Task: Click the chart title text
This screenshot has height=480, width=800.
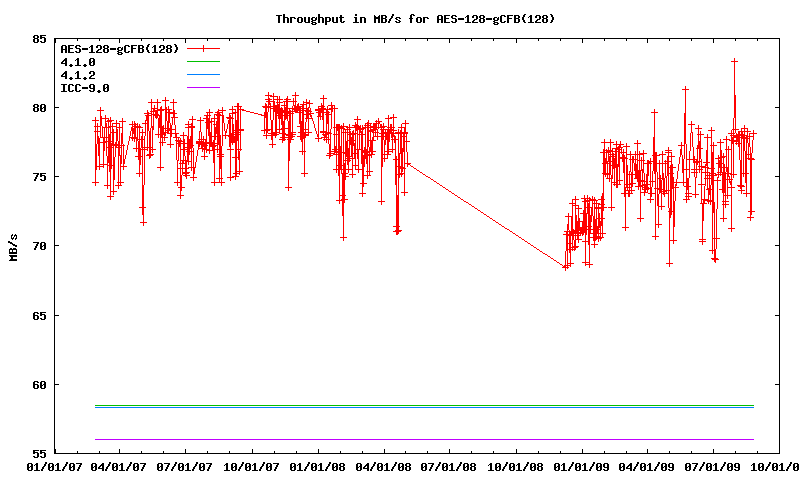Action: 415,19
